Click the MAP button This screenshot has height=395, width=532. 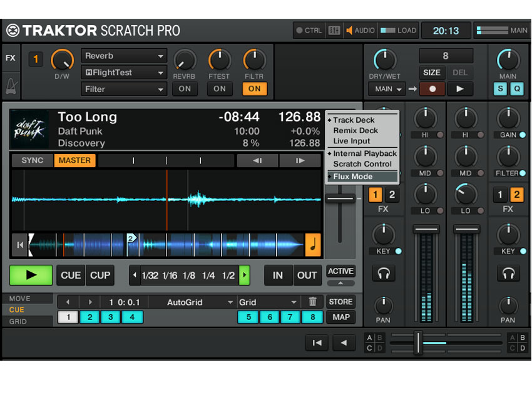[340, 317]
